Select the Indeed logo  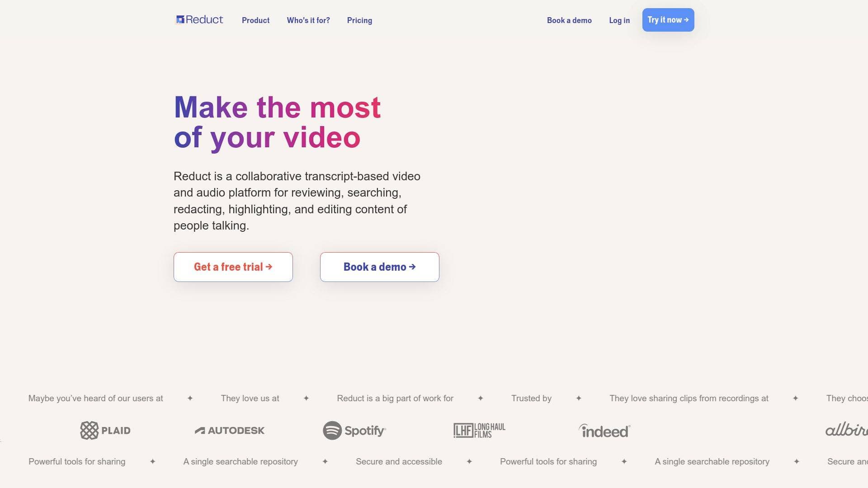click(x=604, y=430)
